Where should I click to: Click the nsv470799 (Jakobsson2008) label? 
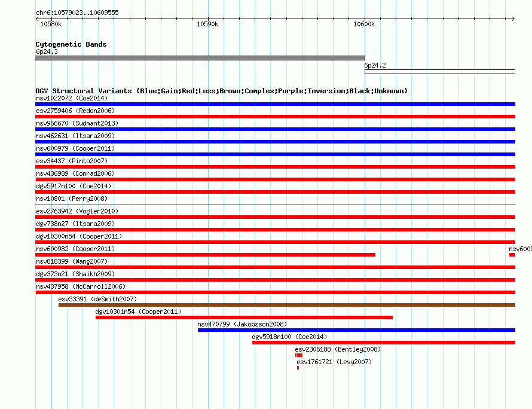pos(242,324)
